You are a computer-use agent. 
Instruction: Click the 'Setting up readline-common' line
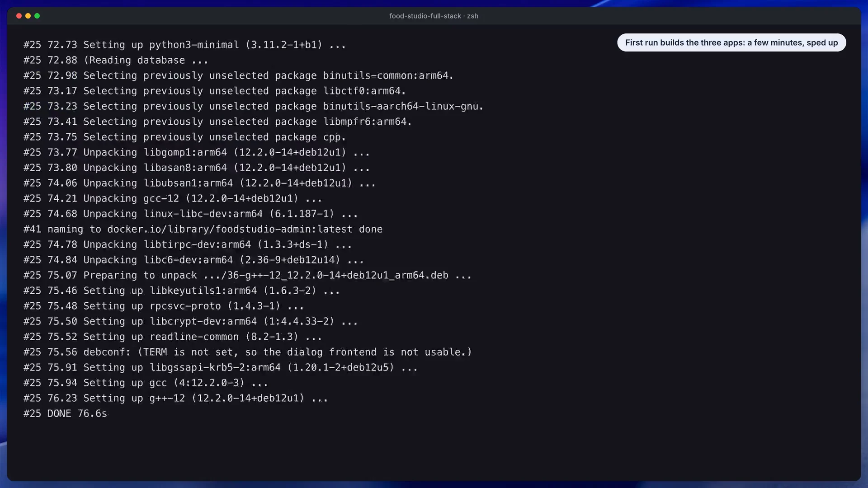tap(173, 337)
